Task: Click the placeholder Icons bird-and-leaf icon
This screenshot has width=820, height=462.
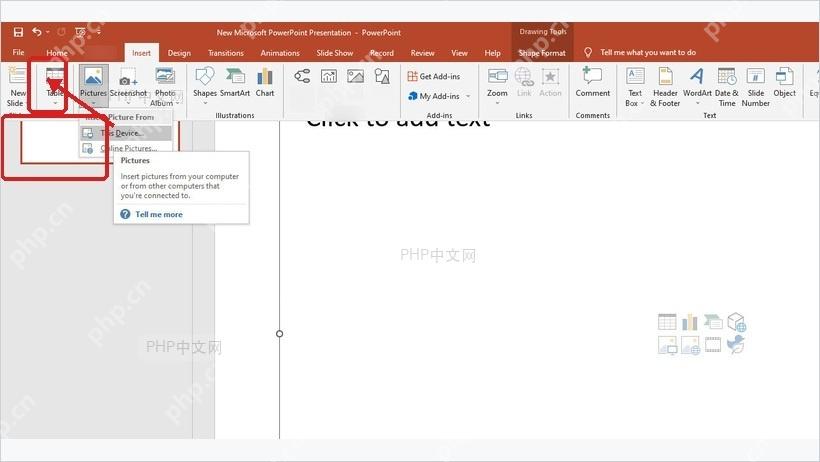Action: click(x=736, y=345)
